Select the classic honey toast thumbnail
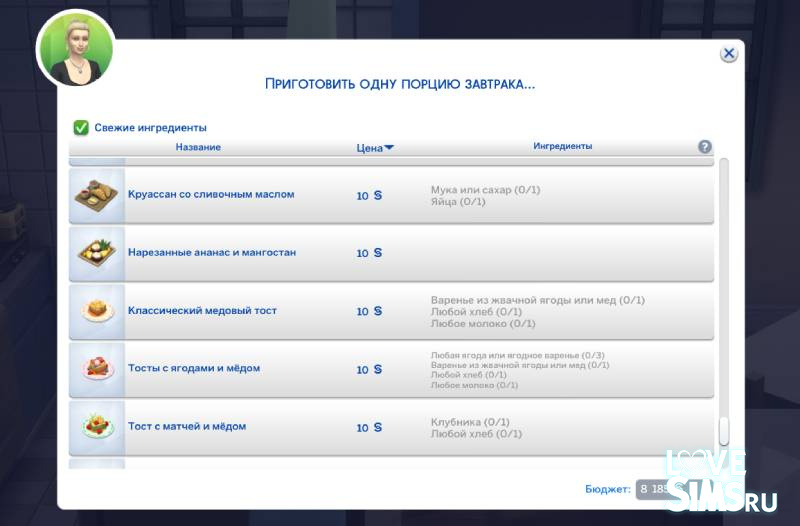 (97, 311)
